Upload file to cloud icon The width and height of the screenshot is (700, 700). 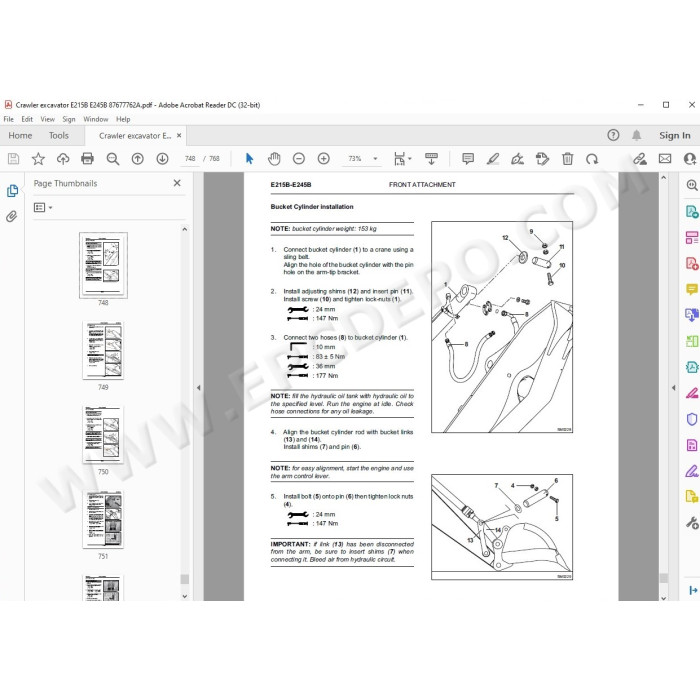pos(63,158)
